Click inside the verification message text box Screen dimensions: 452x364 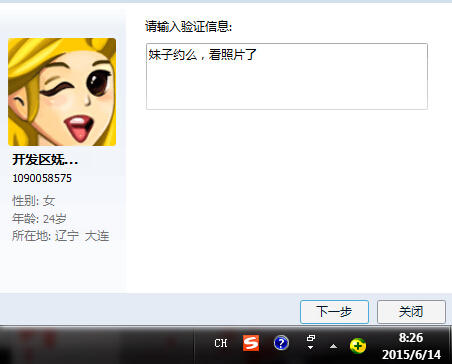click(x=287, y=76)
